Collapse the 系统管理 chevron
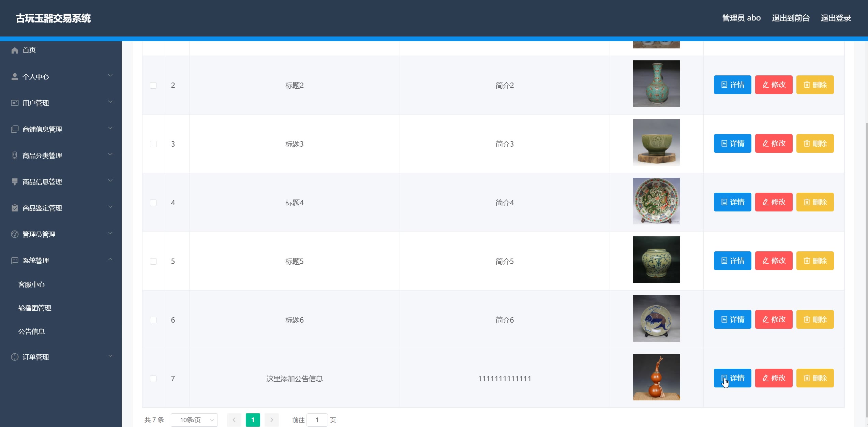The height and width of the screenshot is (427, 868). pos(110,259)
